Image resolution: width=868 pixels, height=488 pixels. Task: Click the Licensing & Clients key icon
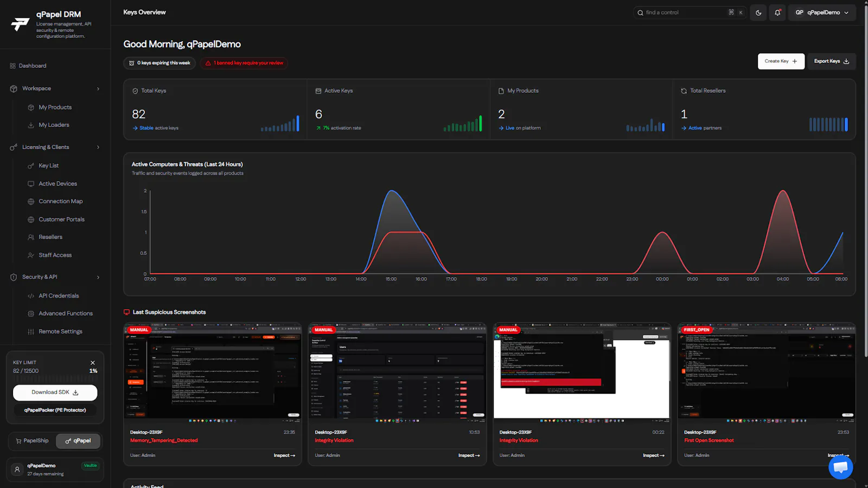pyautogui.click(x=14, y=147)
